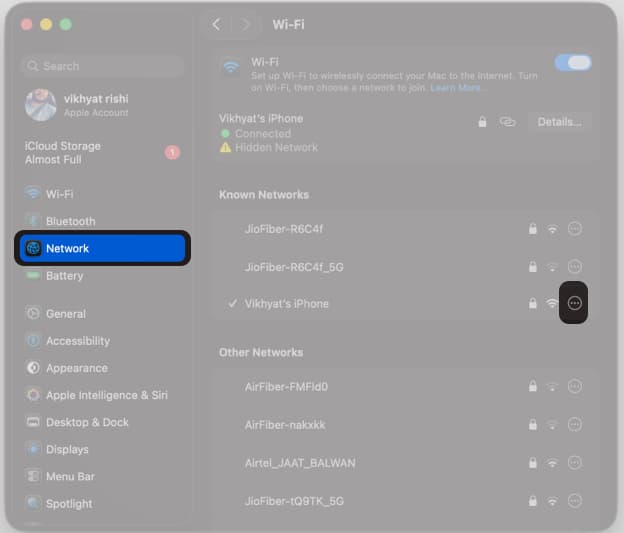This screenshot has height=533, width=624.
Task: Join the AirFiber-nakxkk network
Action: (403, 425)
